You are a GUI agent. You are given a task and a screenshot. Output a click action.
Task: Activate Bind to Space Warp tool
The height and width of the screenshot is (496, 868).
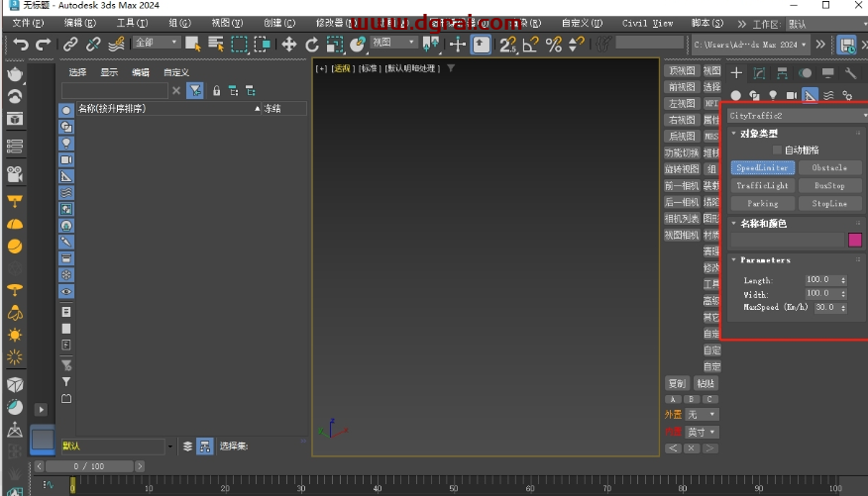[116, 45]
